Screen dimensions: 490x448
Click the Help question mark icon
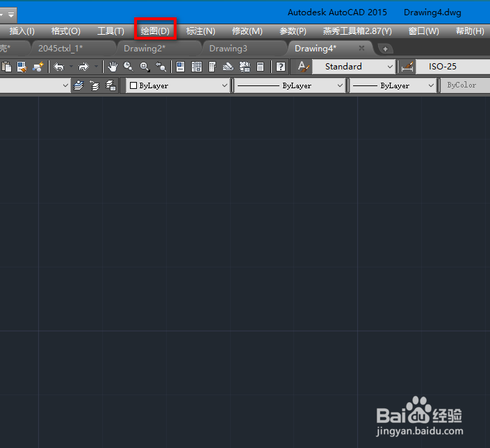point(281,67)
